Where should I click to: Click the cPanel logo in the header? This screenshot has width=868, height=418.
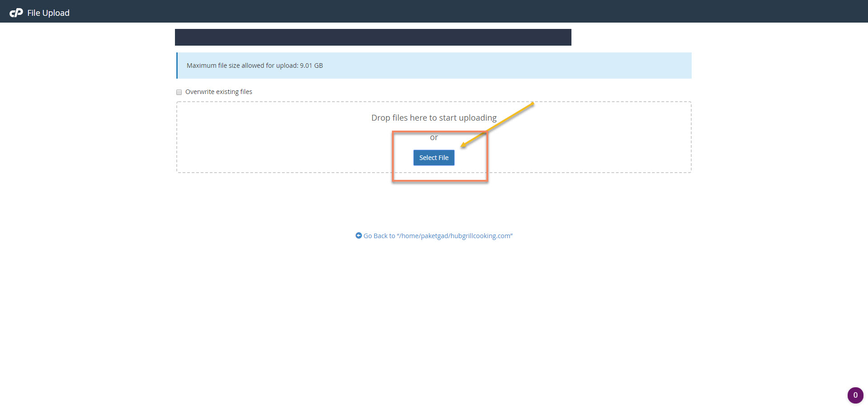16,13
